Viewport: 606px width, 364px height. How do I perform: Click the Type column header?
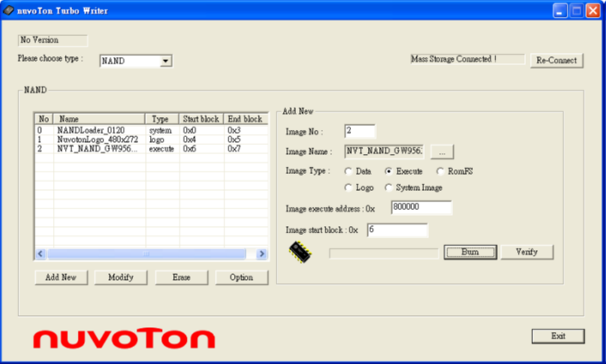tap(162, 119)
